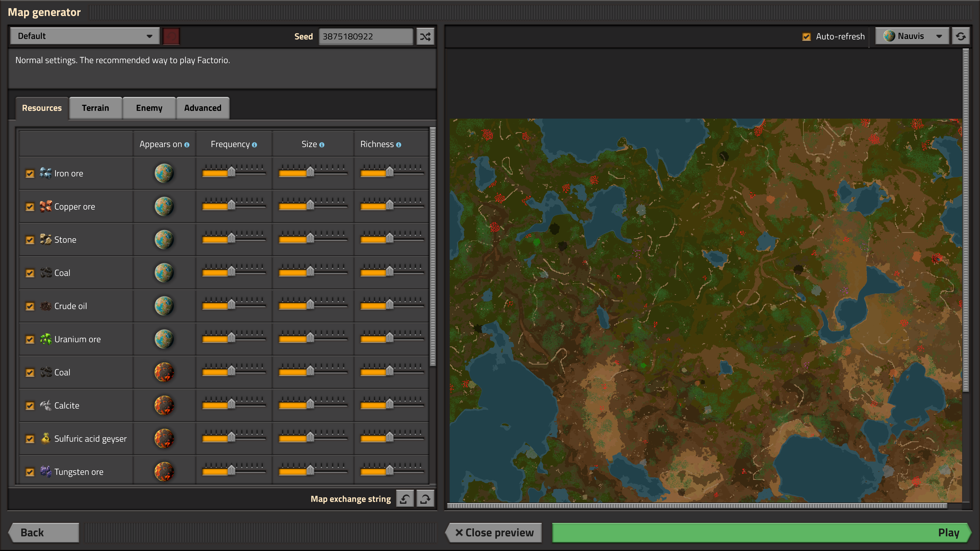Click the import map exchange string icon

[405, 498]
